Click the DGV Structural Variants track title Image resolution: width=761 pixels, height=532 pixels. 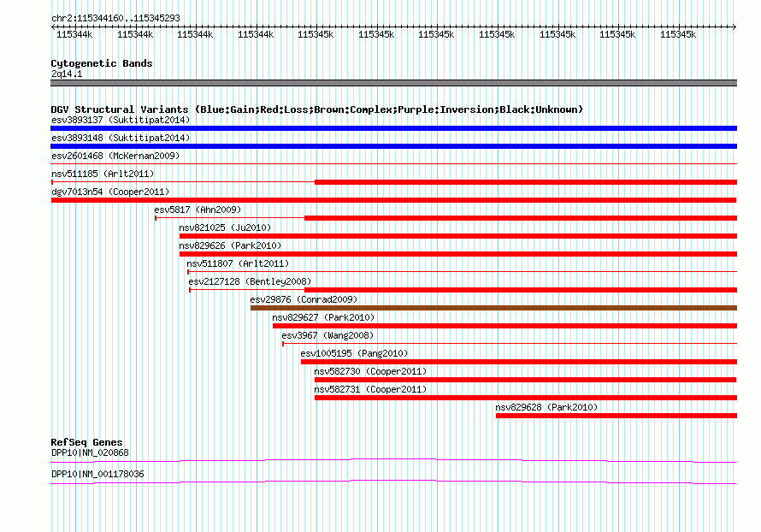317,109
